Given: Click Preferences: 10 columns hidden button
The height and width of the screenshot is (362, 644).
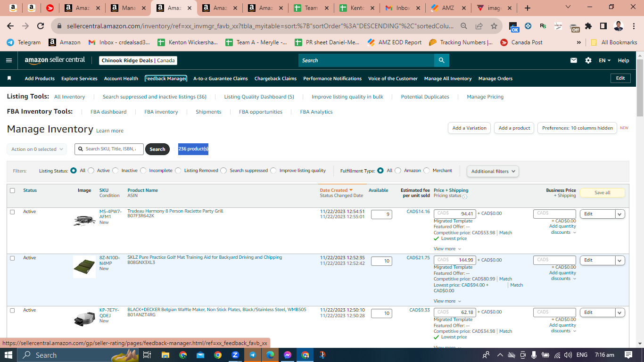Looking at the screenshot, I should pos(577,128).
